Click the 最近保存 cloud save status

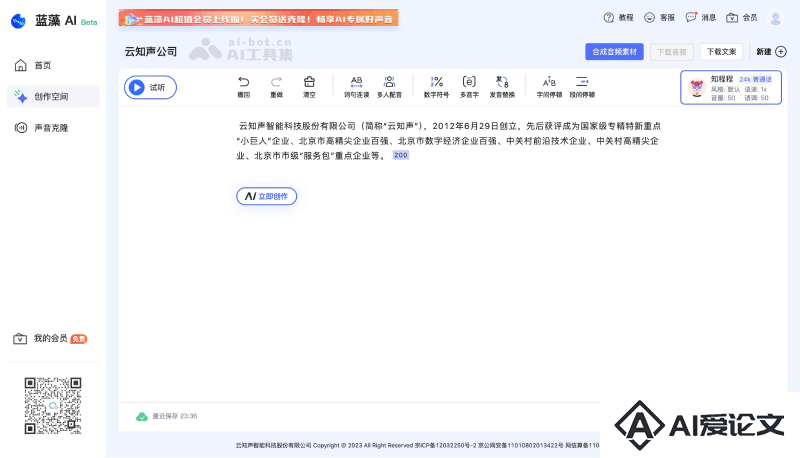pyautogui.click(x=166, y=416)
